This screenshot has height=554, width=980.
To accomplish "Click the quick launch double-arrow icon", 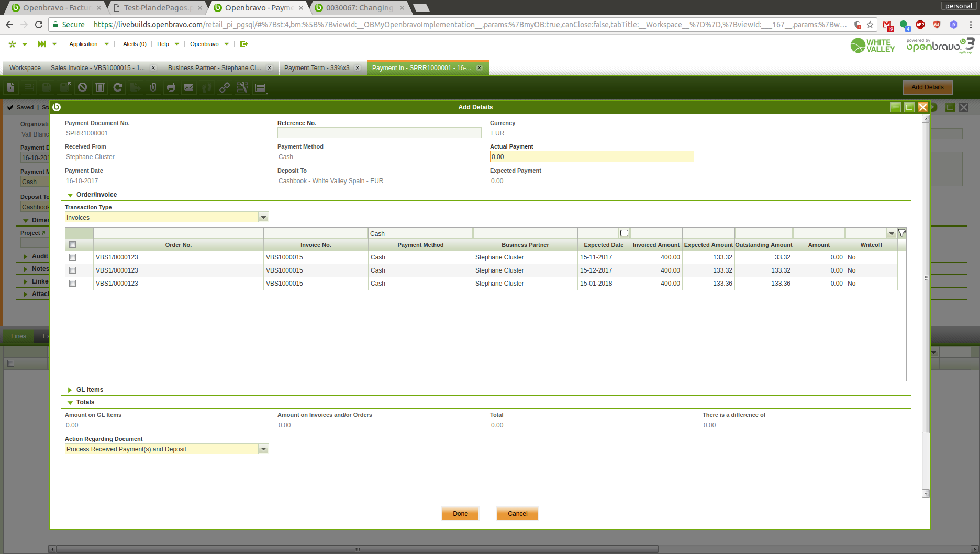I will tap(42, 44).
